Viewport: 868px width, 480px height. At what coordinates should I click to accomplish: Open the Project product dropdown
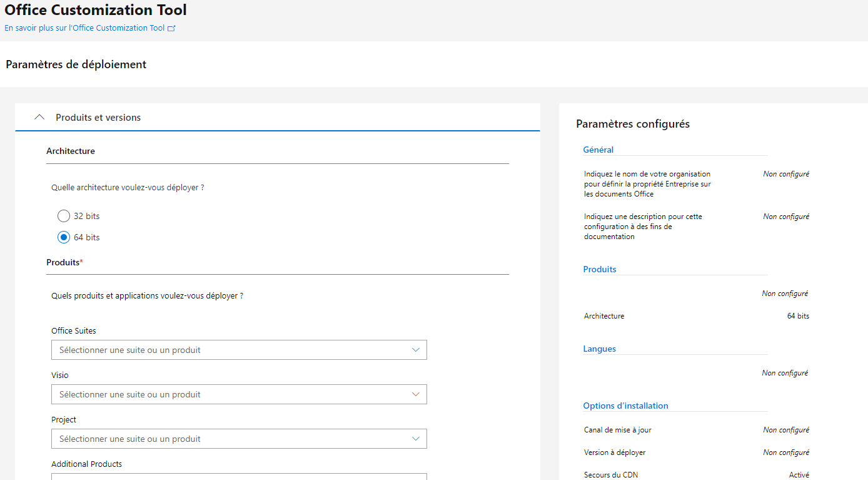(x=239, y=438)
